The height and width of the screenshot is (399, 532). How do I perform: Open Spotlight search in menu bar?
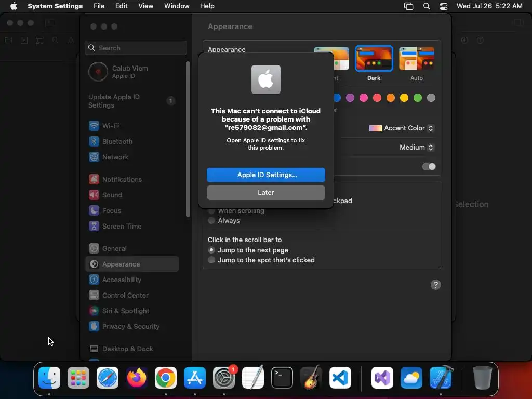pyautogui.click(x=427, y=6)
